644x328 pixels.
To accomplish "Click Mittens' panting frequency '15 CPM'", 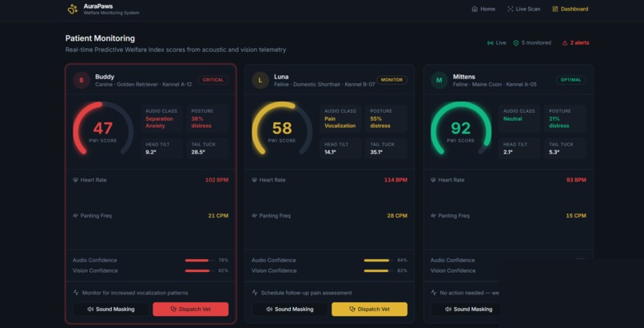I will tap(576, 216).
